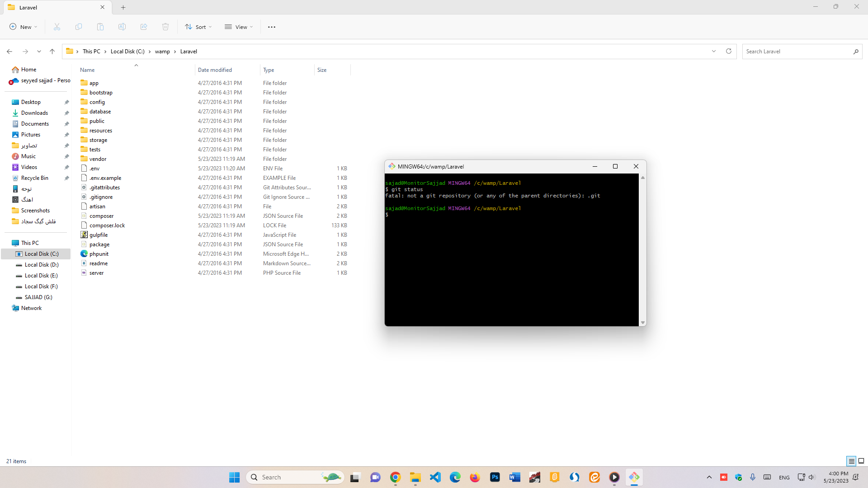Select Local Disk (D:) in navigation pane

[42, 265]
